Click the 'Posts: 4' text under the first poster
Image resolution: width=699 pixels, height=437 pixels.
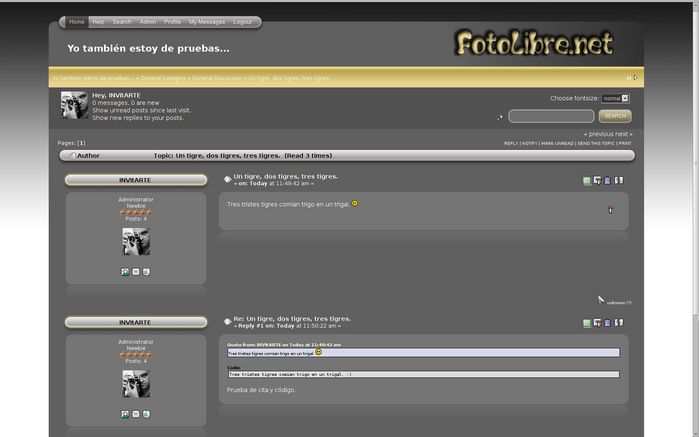136,219
